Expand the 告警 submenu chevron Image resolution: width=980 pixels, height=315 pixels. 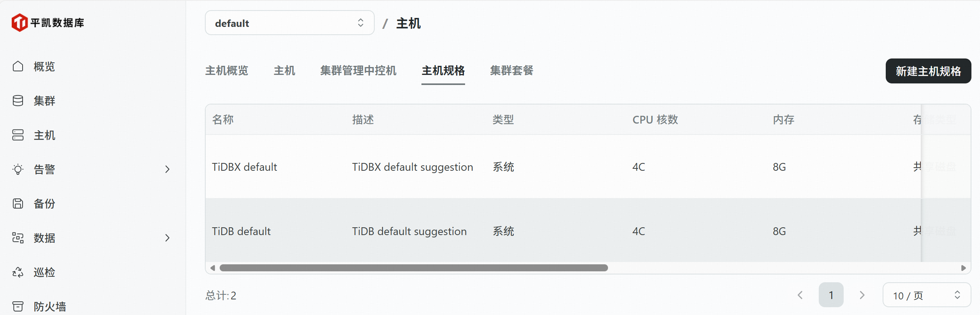tap(167, 169)
